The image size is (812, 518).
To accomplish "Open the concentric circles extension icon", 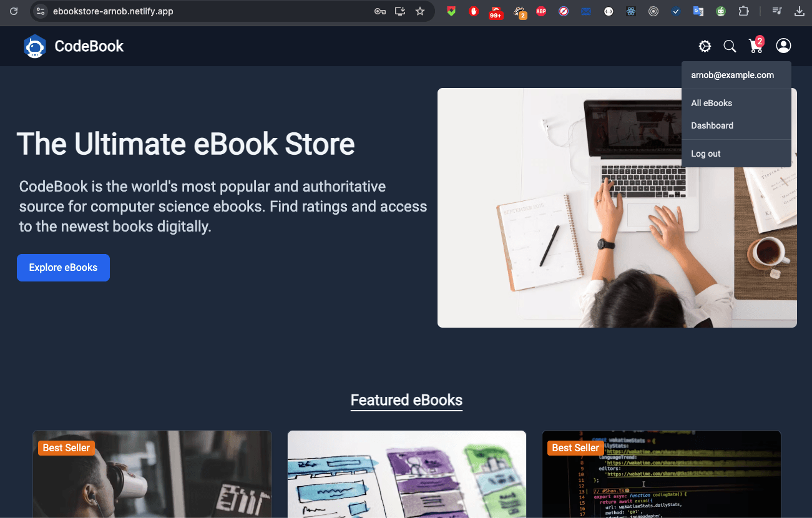I will click(653, 11).
